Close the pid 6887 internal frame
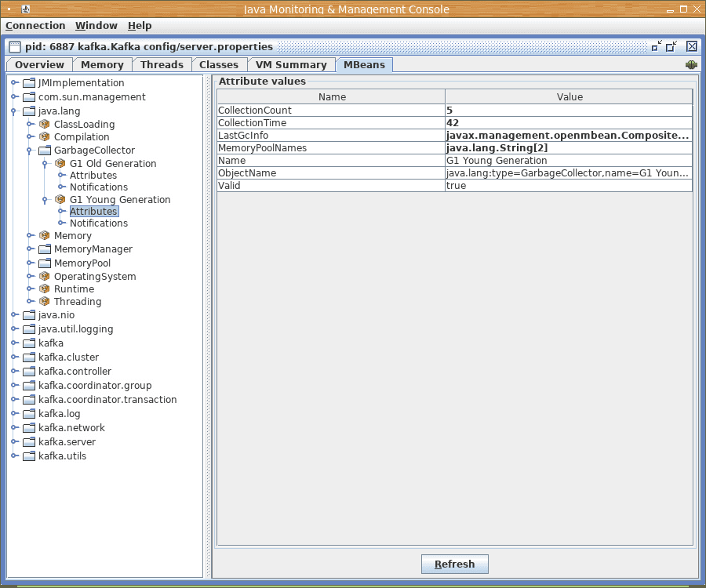This screenshot has height=588, width=706. (692, 46)
